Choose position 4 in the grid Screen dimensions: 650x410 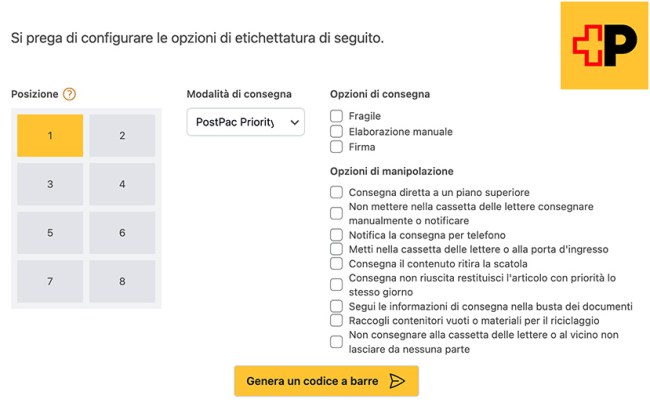[x=122, y=184]
